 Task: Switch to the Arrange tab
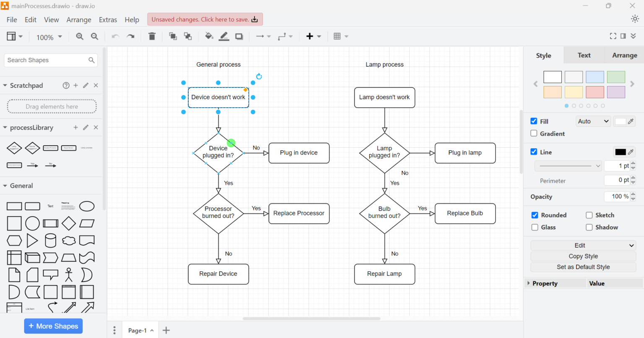click(x=624, y=55)
